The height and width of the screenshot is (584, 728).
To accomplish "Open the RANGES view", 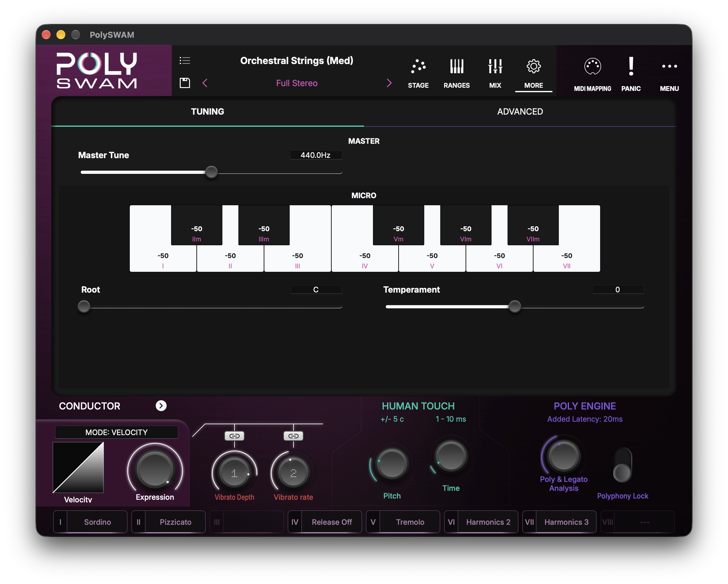I will [457, 74].
